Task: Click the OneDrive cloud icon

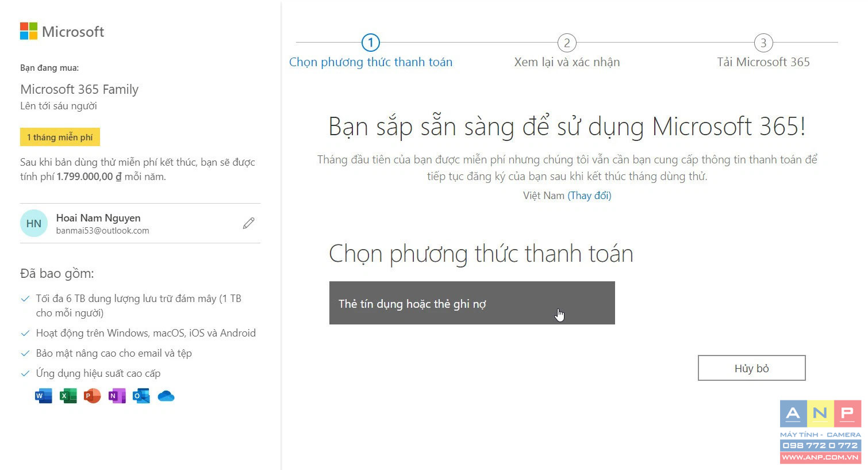Action: point(166,396)
